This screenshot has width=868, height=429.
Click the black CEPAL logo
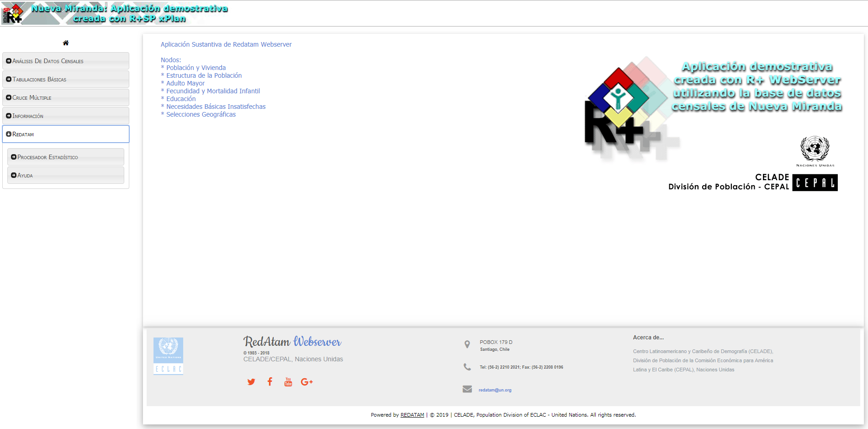[815, 182]
